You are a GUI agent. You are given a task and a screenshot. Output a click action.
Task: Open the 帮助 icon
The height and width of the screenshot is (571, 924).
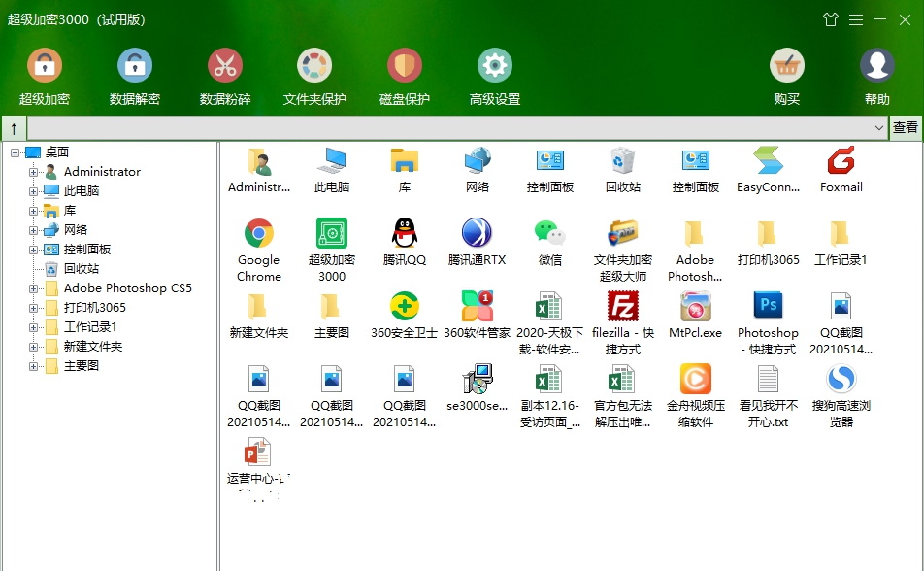click(x=877, y=66)
